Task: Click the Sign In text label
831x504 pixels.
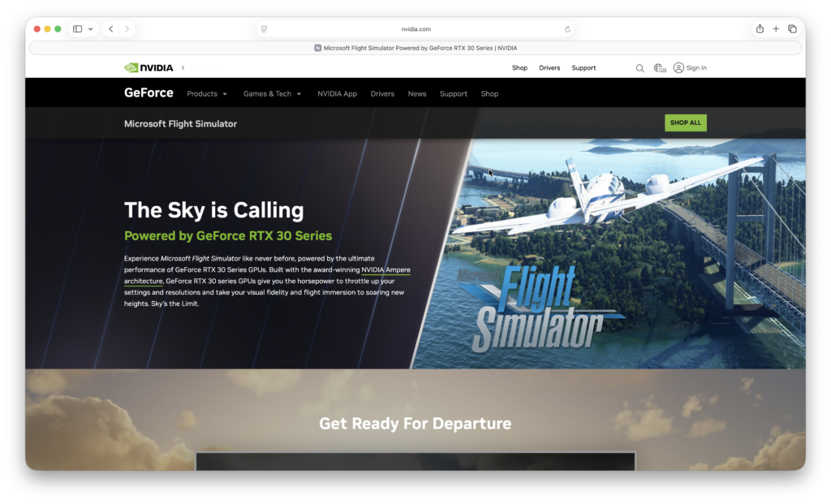Action: click(x=696, y=68)
